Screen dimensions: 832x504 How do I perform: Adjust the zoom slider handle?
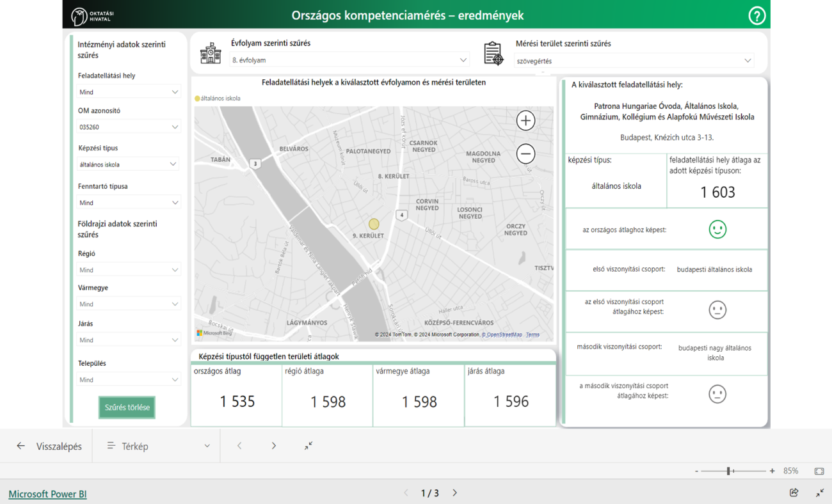728,471
